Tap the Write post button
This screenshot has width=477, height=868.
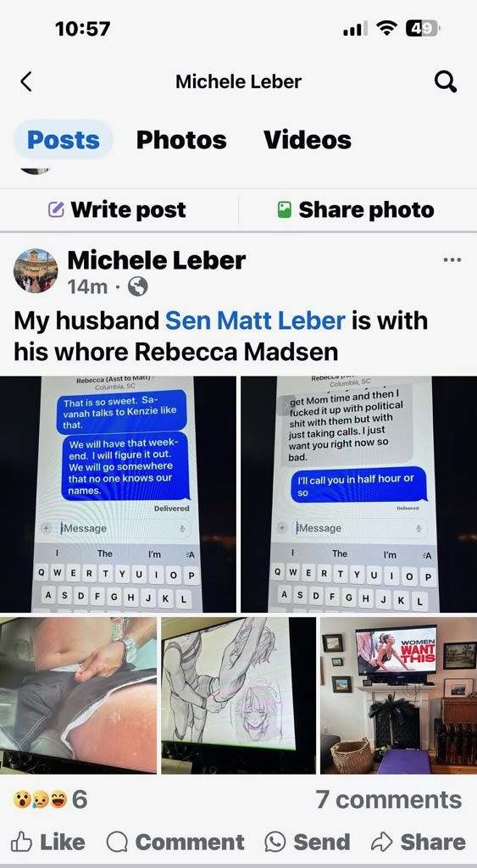coord(117,210)
